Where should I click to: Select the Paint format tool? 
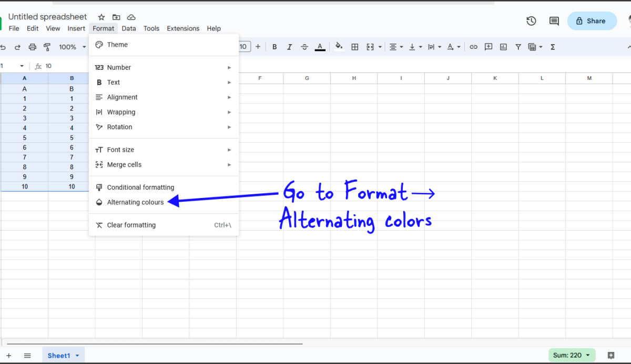click(47, 47)
